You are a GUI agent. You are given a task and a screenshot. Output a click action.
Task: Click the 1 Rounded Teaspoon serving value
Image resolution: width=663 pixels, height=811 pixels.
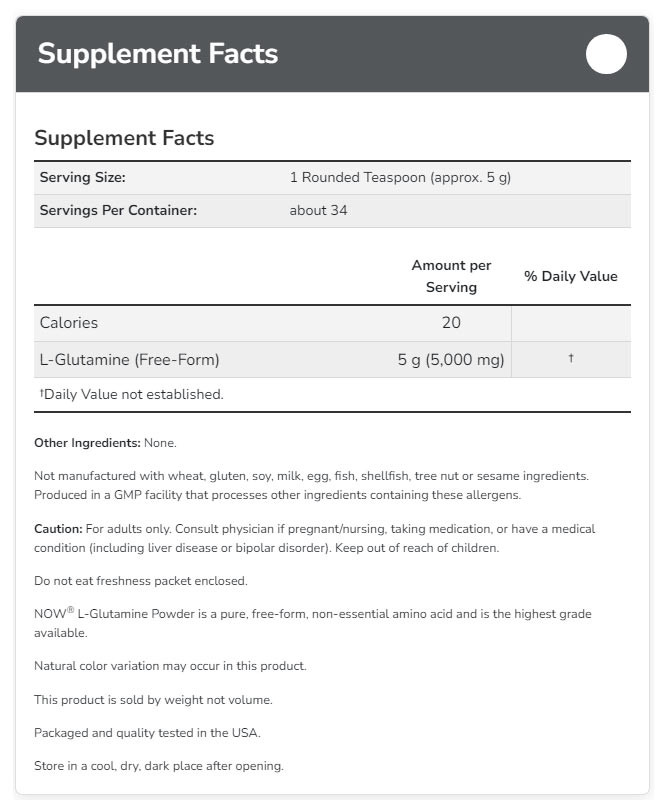(400, 178)
